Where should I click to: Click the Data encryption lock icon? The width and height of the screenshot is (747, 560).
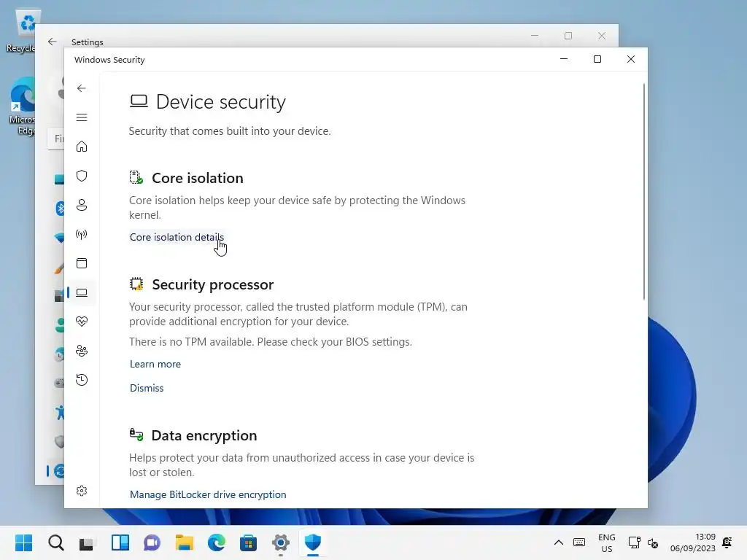[x=136, y=435]
